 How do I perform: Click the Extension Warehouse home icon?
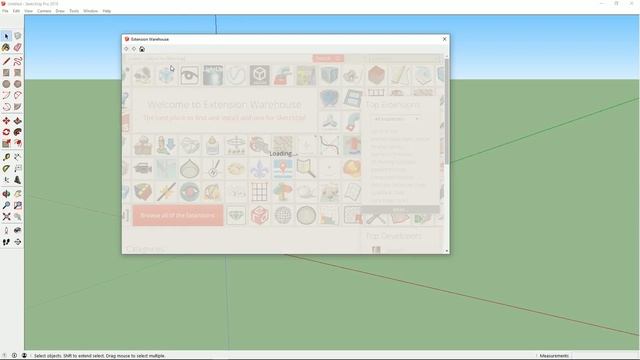pos(142,49)
